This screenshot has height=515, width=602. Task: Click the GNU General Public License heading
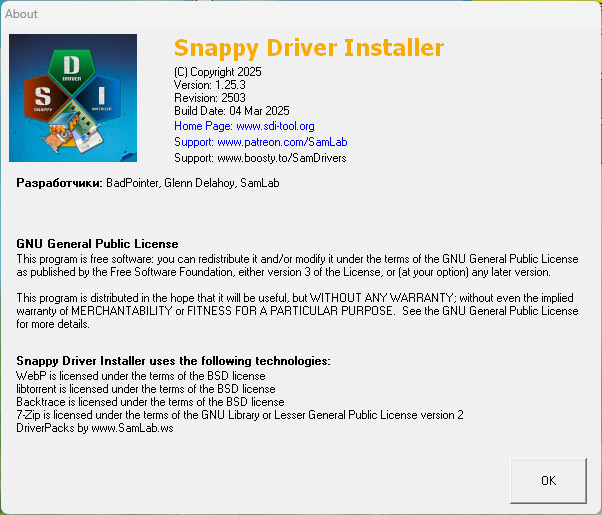coord(97,244)
